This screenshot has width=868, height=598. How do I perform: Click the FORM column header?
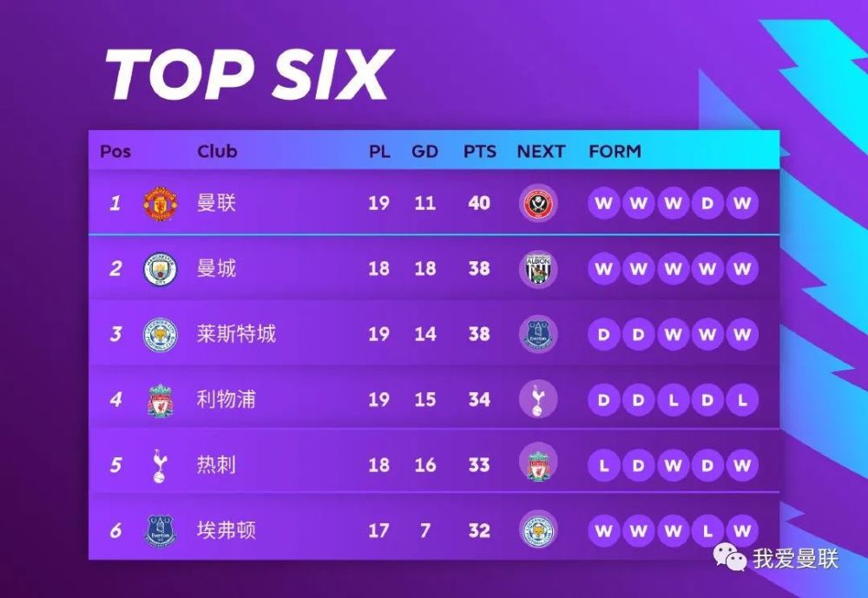(x=615, y=151)
